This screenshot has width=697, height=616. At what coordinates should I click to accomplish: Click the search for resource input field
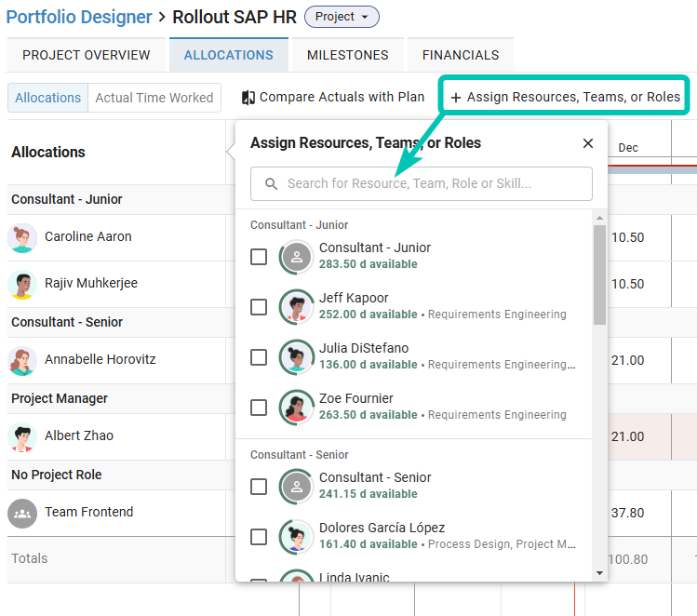coord(421,183)
